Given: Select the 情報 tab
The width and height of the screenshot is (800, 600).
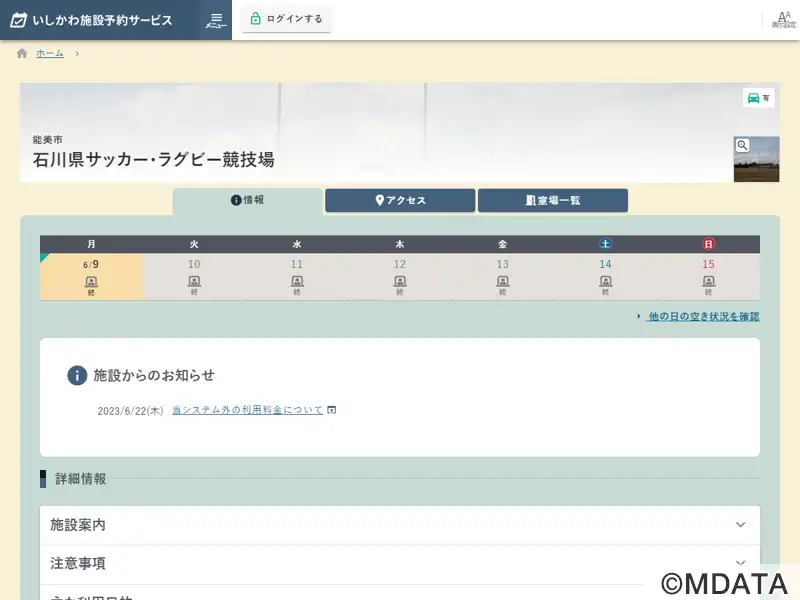Looking at the screenshot, I should pyautogui.click(x=247, y=200).
